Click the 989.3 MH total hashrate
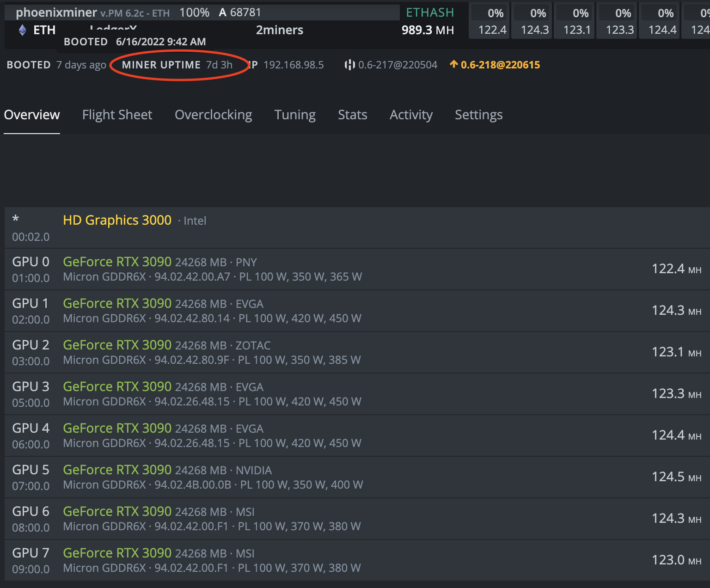Image resolution: width=710 pixels, height=588 pixels. (428, 31)
